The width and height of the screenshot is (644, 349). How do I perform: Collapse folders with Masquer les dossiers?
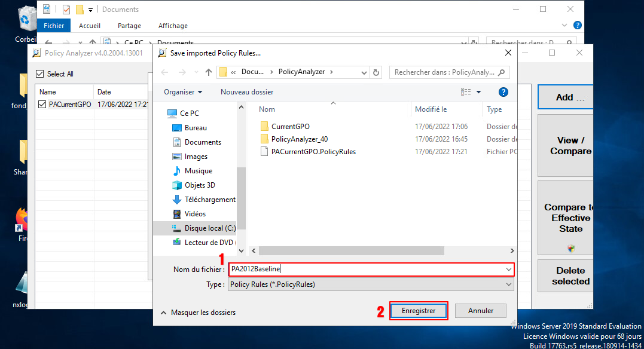(198, 312)
